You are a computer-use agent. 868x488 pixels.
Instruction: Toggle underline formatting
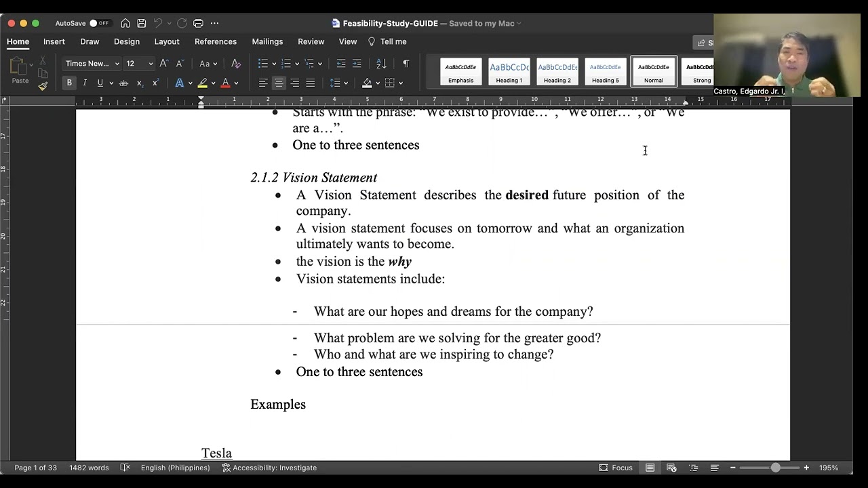(100, 83)
